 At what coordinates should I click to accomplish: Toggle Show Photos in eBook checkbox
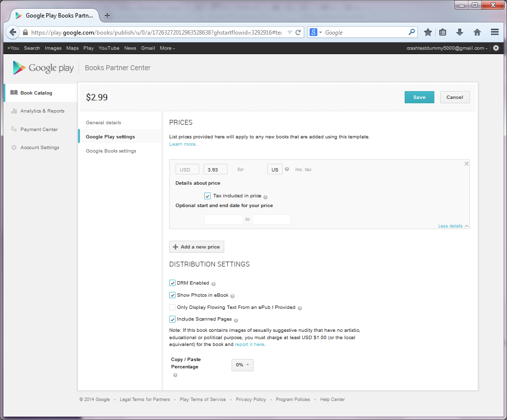click(x=173, y=295)
